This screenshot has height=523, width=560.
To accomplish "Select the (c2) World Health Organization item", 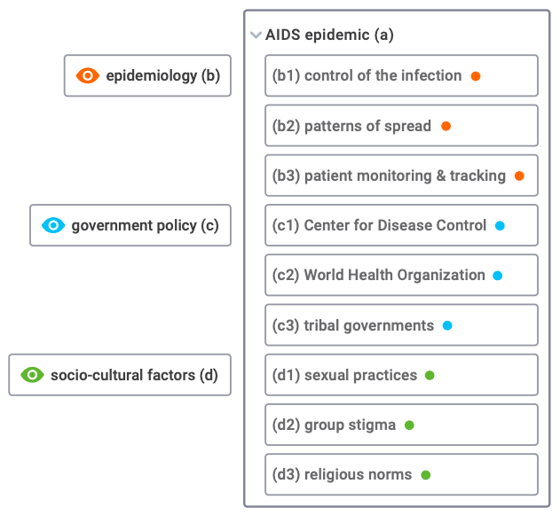I will tap(401, 275).
